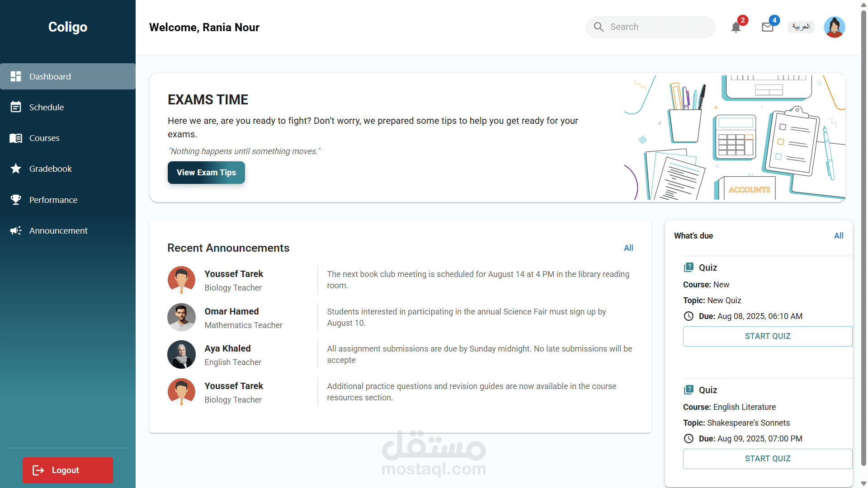The height and width of the screenshot is (488, 868).
Task: View all recent announcements
Action: [x=628, y=248]
